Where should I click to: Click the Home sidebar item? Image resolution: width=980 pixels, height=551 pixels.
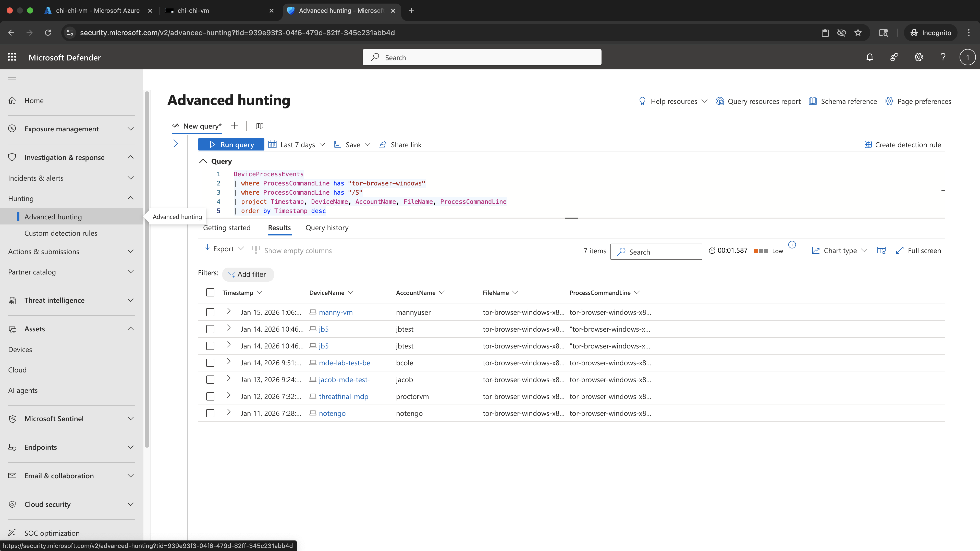click(71, 101)
